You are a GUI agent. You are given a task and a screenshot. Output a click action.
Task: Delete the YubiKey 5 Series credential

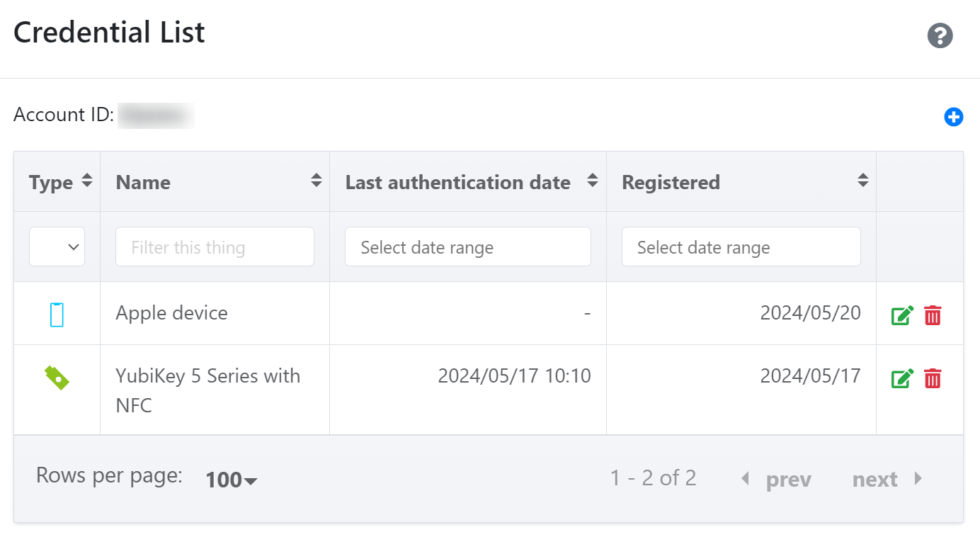(x=933, y=378)
